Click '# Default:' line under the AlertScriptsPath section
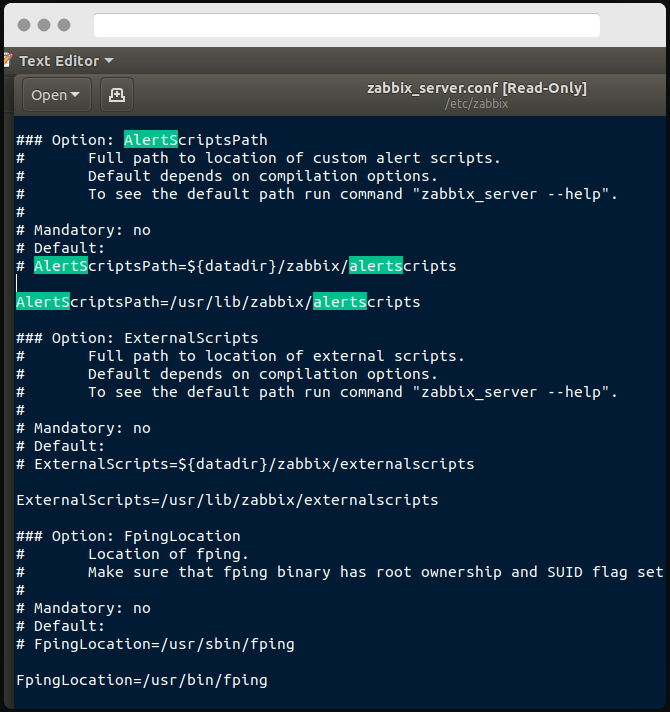Screen dimensions: 670x712 click(61, 248)
